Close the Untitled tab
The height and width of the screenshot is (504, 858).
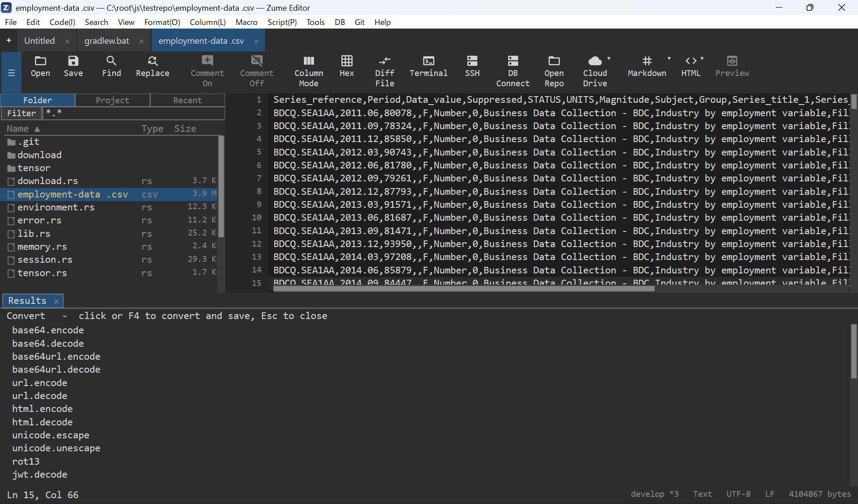coord(67,41)
